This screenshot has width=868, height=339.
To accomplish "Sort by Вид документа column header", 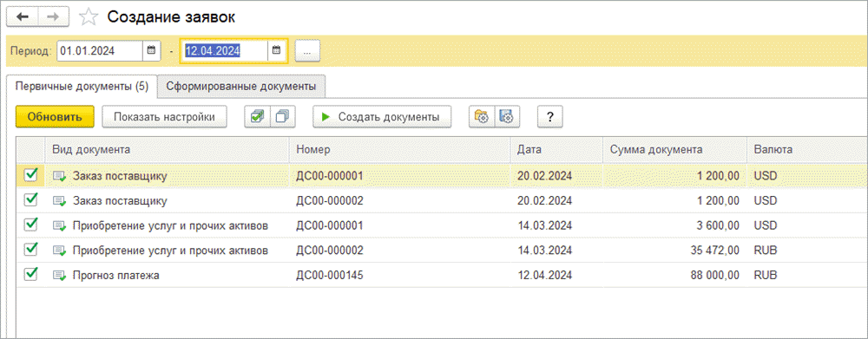I will pyautogui.click(x=167, y=149).
